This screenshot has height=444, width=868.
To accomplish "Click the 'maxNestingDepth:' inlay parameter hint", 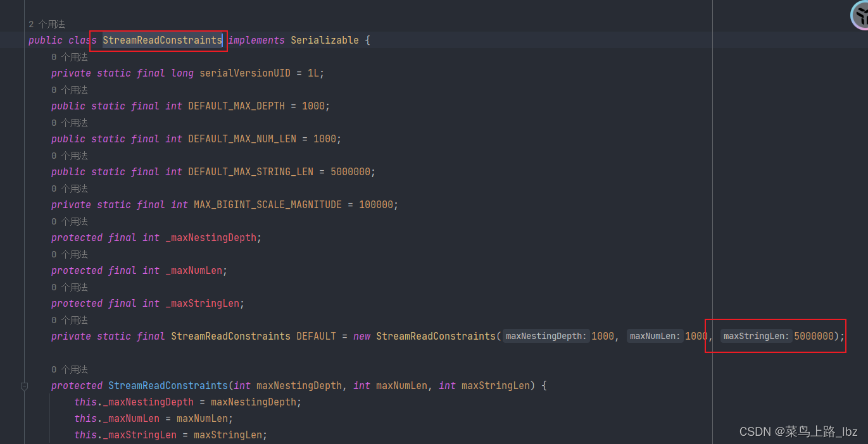I will [546, 336].
